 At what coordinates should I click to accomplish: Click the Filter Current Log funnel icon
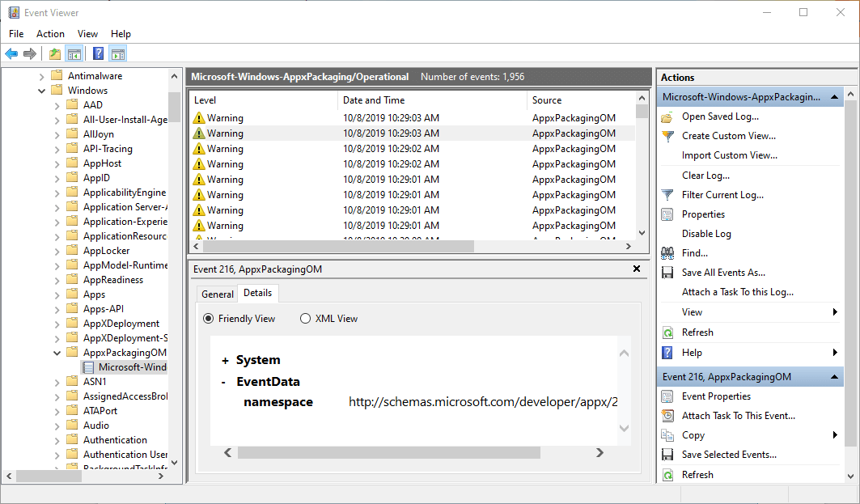tap(667, 195)
